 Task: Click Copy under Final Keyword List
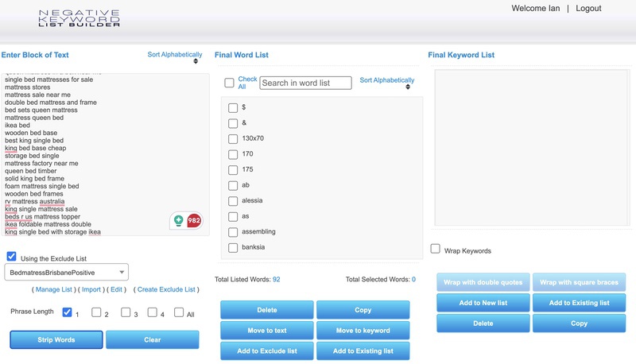pos(580,323)
